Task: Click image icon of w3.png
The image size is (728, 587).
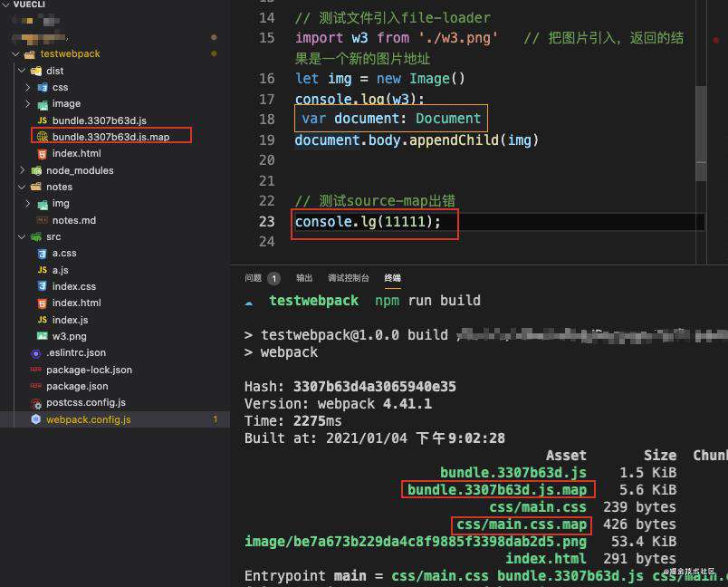Action: coord(43,336)
